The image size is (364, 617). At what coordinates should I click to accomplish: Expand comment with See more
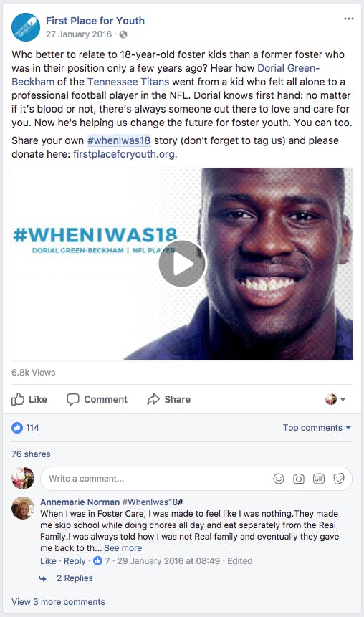click(123, 548)
